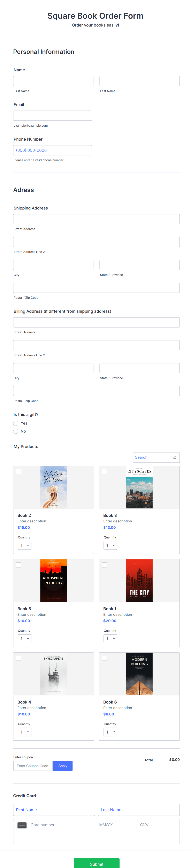Select the Book 1 checkbox

coord(104,565)
